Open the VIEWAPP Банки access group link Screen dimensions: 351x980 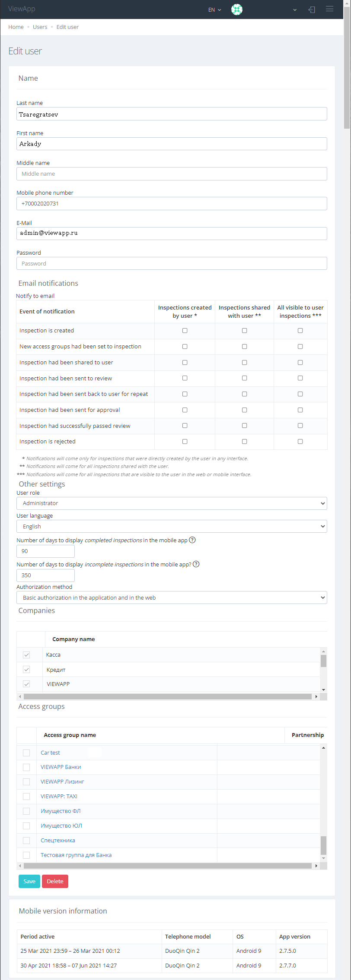61,767
